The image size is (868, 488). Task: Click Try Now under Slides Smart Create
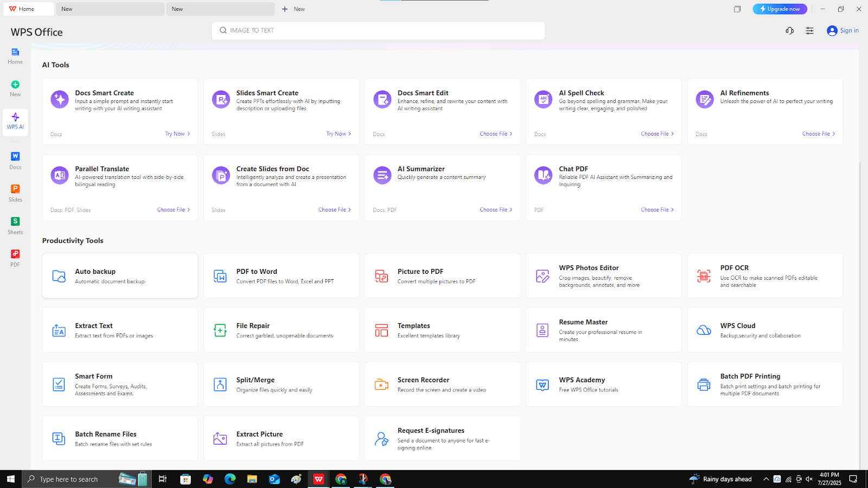[339, 134]
